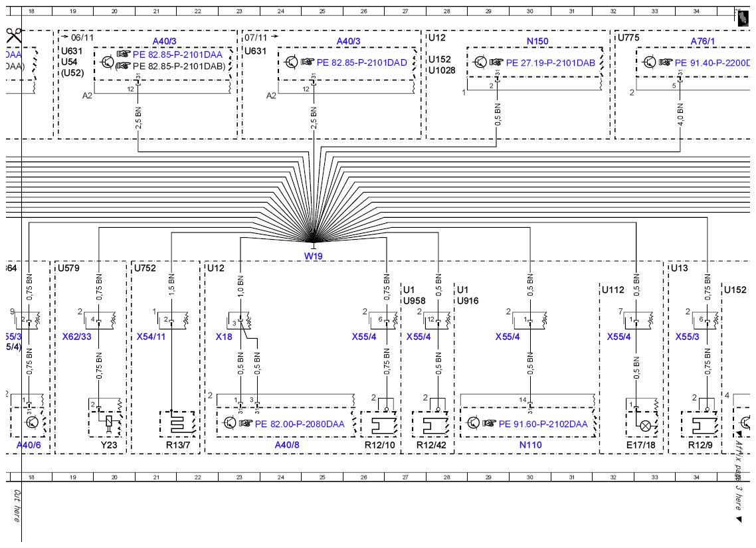The image size is (756, 548).
Task: Open the PE 82.85-P-2101DAD document link
Action: click(x=361, y=62)
